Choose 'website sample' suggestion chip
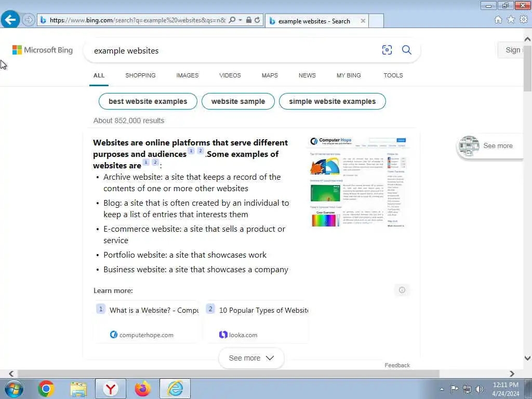 click(x=238, y=101)
